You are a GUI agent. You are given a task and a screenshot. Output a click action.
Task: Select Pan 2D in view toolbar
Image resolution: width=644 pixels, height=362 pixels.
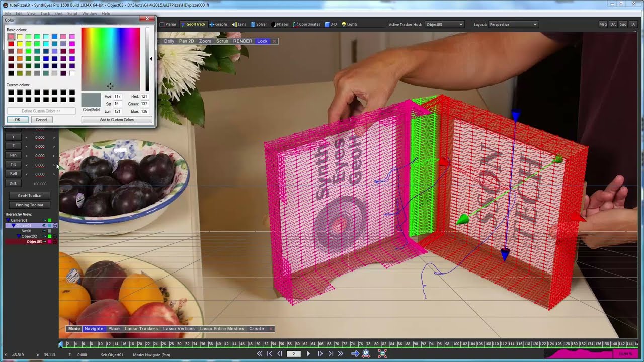point(187,41)
